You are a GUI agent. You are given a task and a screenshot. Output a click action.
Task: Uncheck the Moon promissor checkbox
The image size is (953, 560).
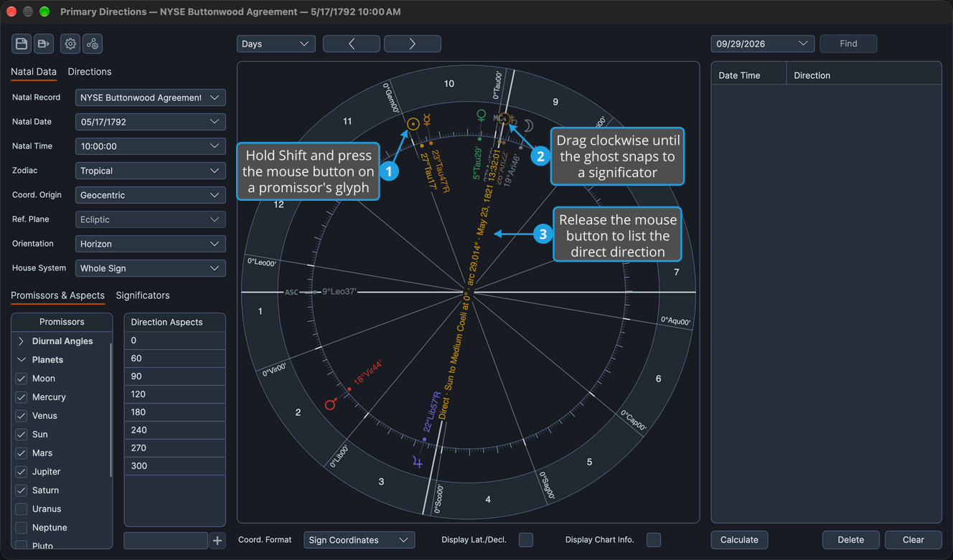click(x=22, y=379)
